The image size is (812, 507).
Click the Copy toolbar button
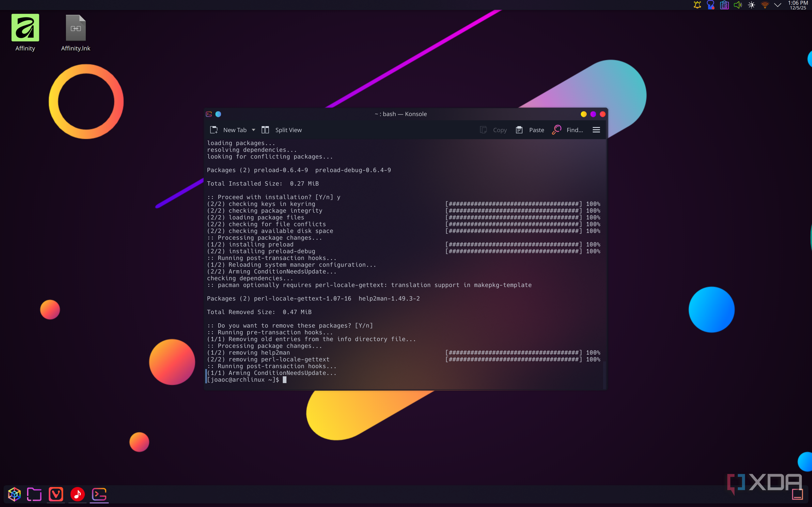494,130
